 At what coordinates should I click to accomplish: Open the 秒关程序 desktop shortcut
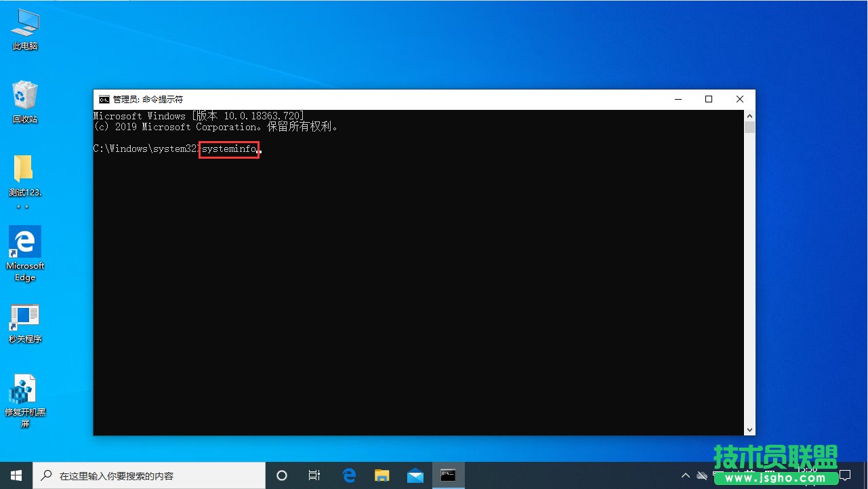tap(25, 320)
